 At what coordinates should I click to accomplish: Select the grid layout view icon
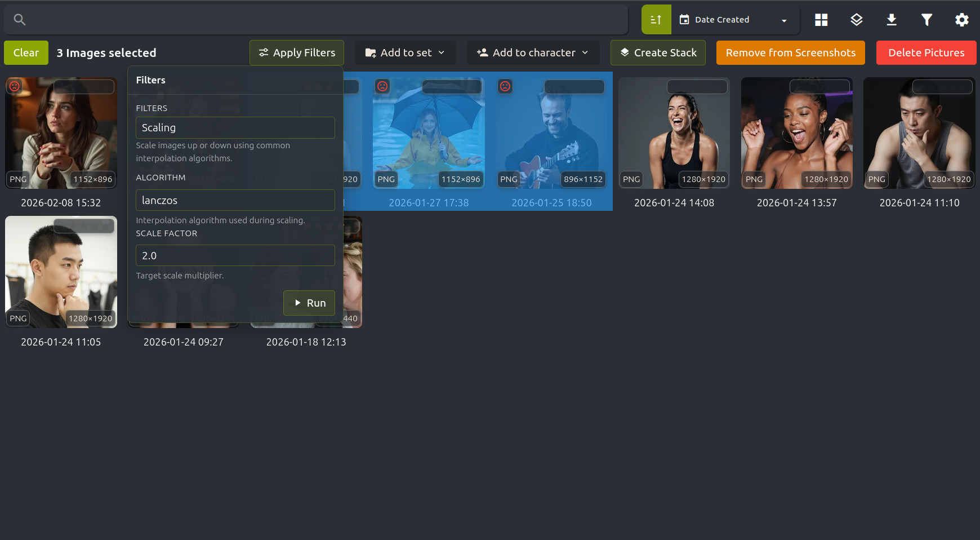[x=821, y=19]
